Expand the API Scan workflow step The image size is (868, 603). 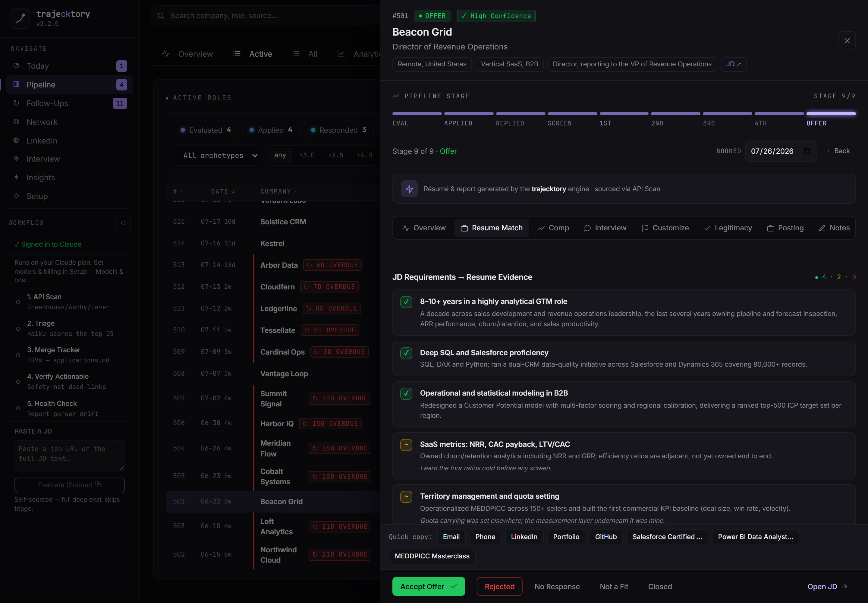(70, 302)
